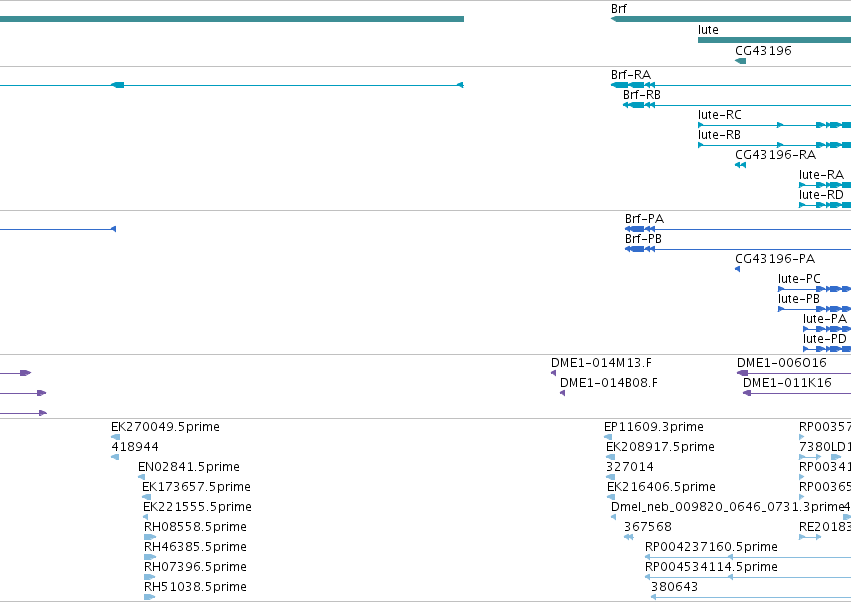Select the RP004237160.5prime alignment line
This screenshot has height=602, width=851.
pyautogui.click(x=748, y=557)
